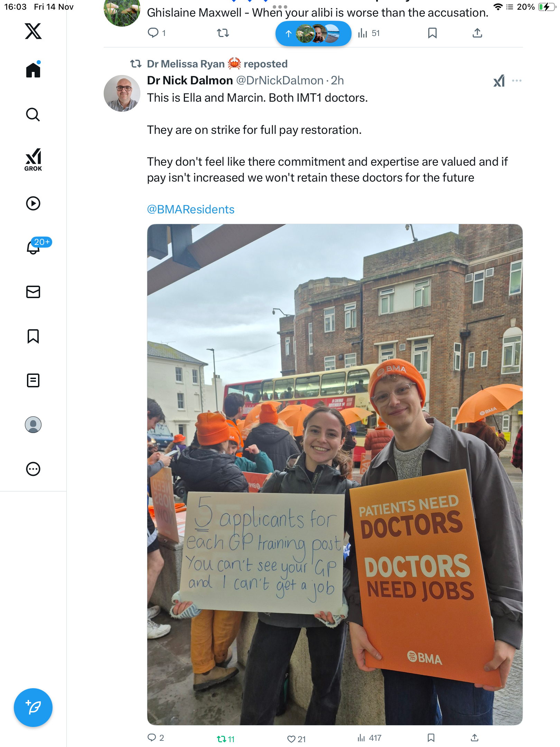Toggle the repost with 11 reposts
The width and height of the screenshot is (560, 747).
225,739
